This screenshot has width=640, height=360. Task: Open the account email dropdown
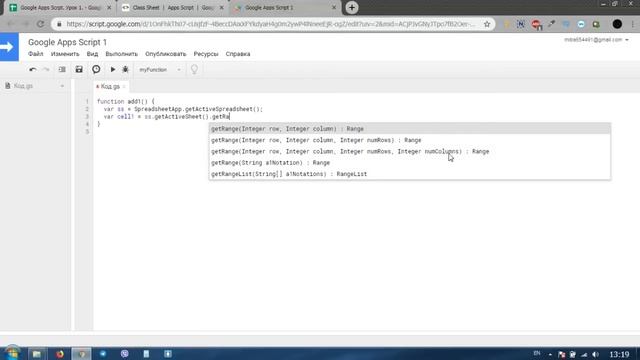[x=596, y=40]
